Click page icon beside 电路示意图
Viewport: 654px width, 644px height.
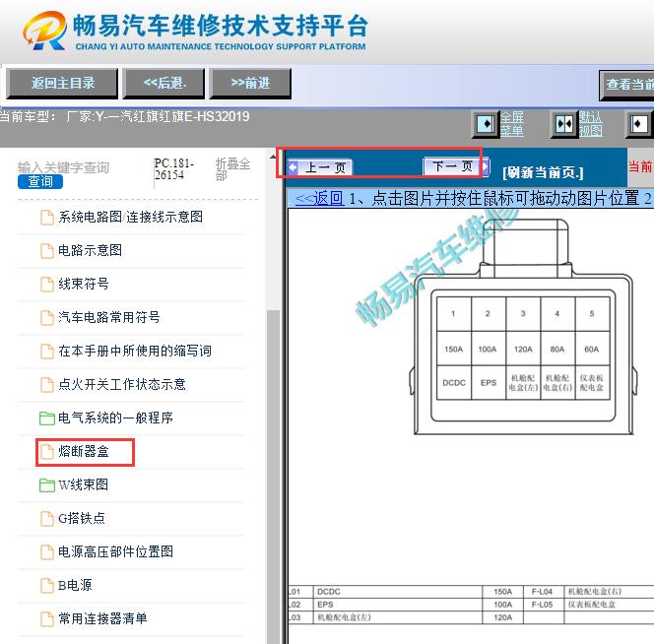tap(46, 251)
